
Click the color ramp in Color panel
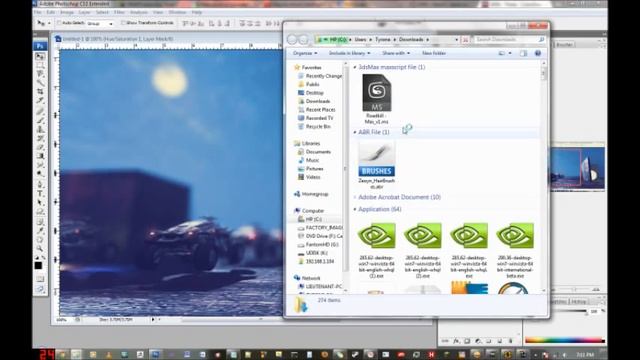point(564,340)
